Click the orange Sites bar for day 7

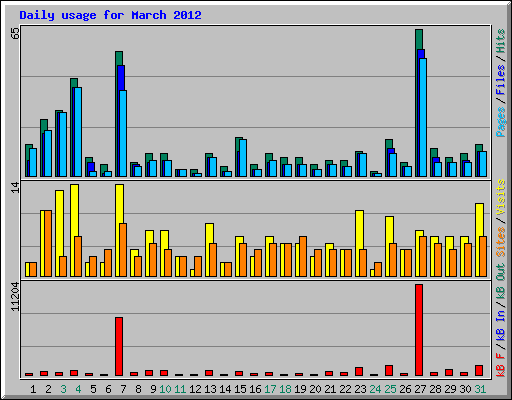tap(123, 250)
